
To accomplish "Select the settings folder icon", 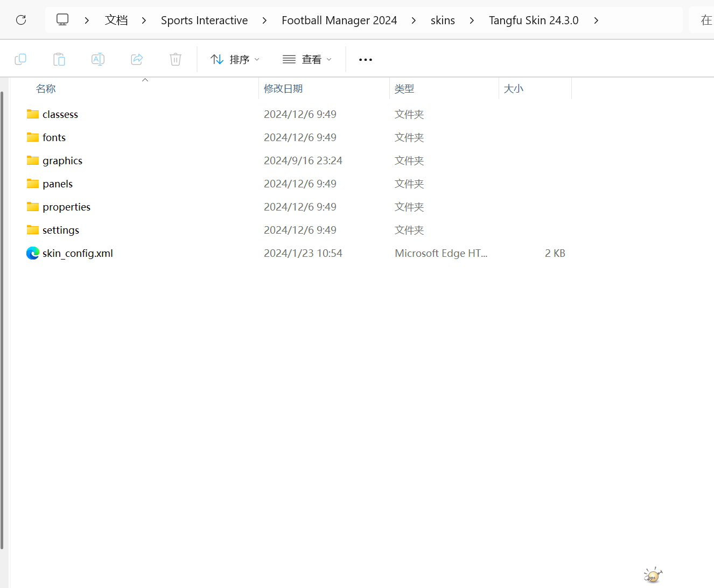I will tap(33, 230).
